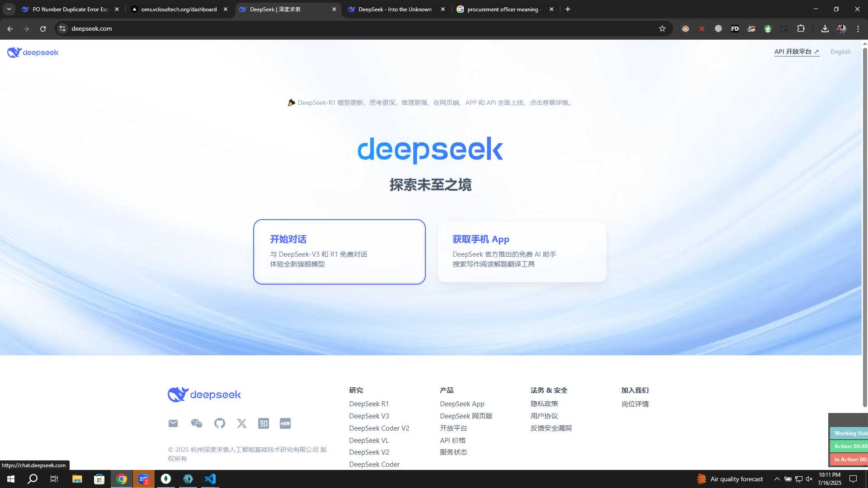Open 开放平台 footer link
868x488 pixels.
tap(453, 428)
